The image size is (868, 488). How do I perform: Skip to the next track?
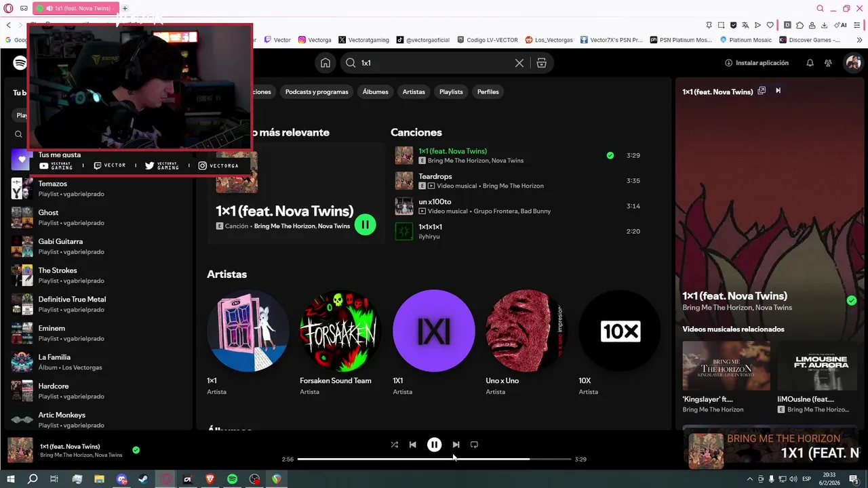pyautogui.click(x=456, y=445)
